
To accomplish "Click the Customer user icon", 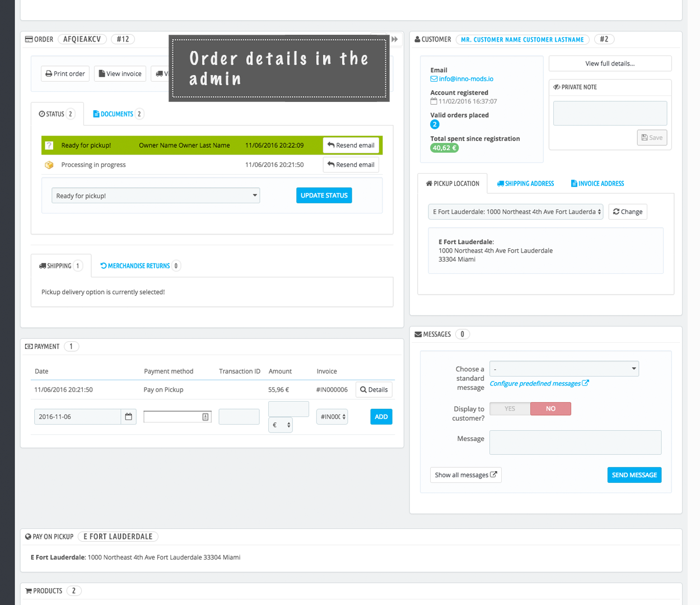I will [418, 39].
